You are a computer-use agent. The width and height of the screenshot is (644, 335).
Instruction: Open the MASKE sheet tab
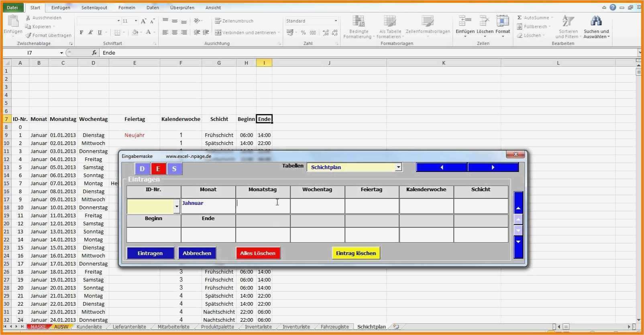coord(39,327)
